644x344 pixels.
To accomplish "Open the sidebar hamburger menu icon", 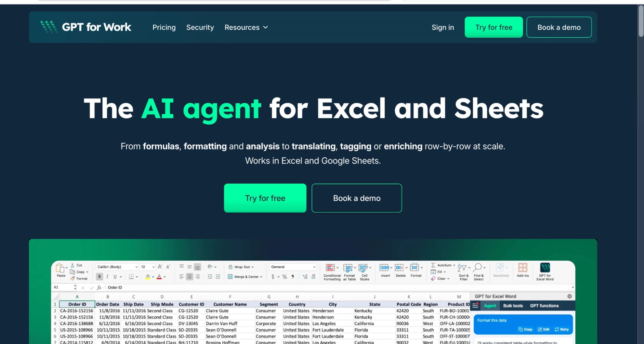I will point(475,305).
